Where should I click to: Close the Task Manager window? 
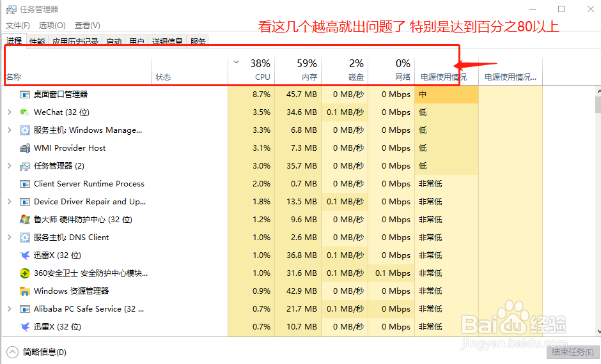click(590, 9)
